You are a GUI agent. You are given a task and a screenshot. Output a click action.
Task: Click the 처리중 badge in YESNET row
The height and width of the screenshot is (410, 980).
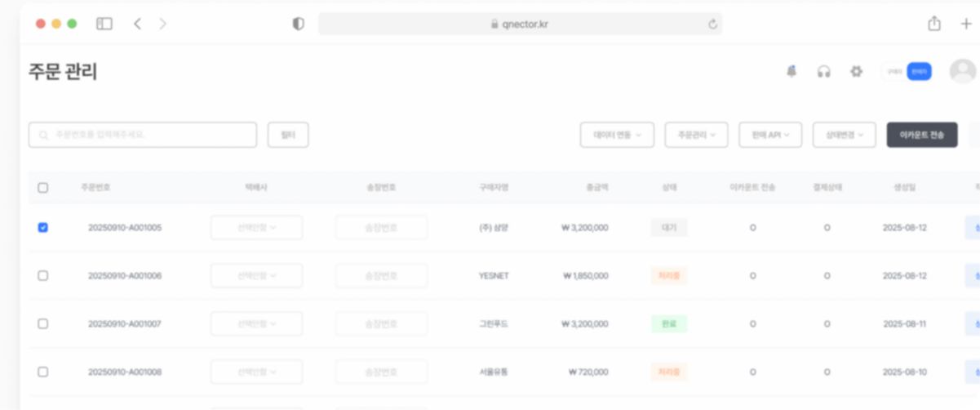[x=669, y=276]
